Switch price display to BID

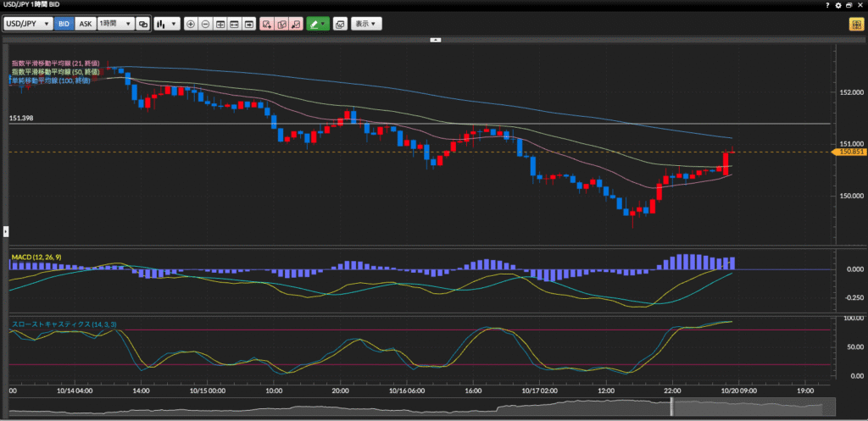click(64, 24)
